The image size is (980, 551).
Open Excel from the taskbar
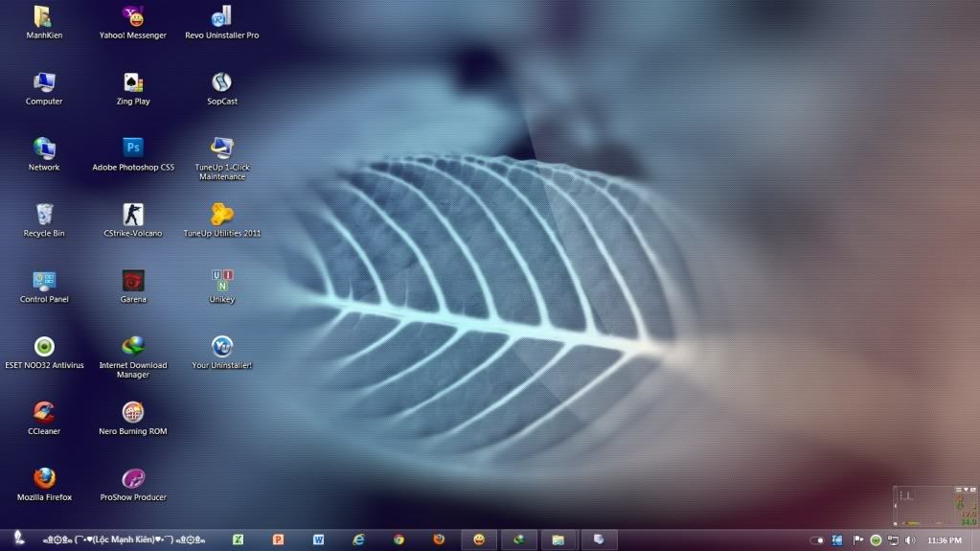[x=239, y=540]
